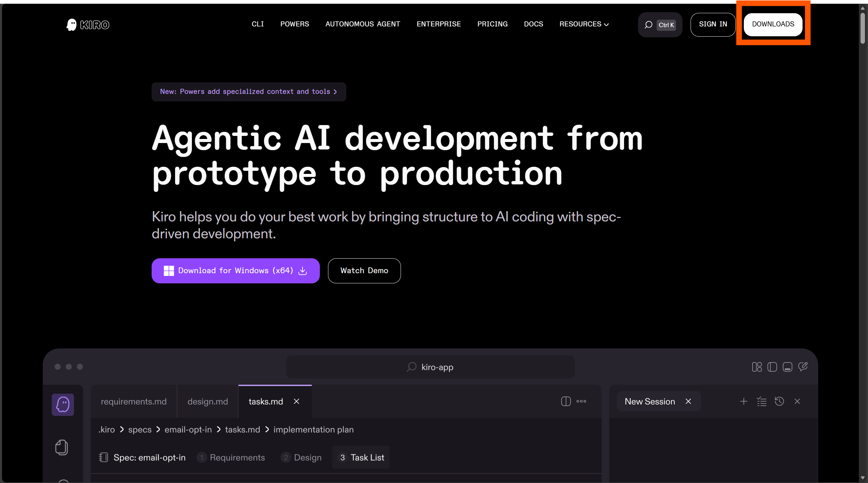Screen dimensions: 868x483
Task: Click the plus icon for new session
Action: point(744,401)
